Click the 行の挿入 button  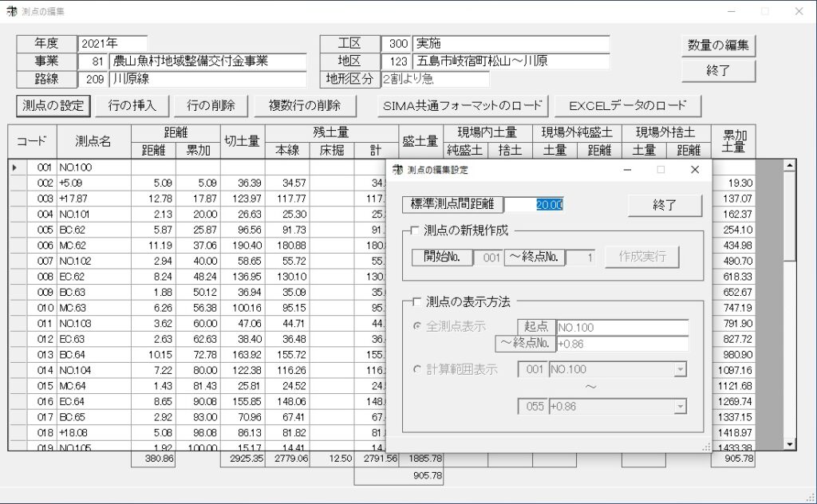tap(132, 106)
